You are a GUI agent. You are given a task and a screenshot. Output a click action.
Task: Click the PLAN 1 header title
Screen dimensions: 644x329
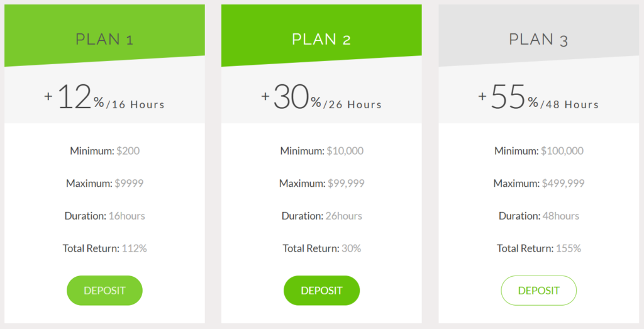pos(104,39)
